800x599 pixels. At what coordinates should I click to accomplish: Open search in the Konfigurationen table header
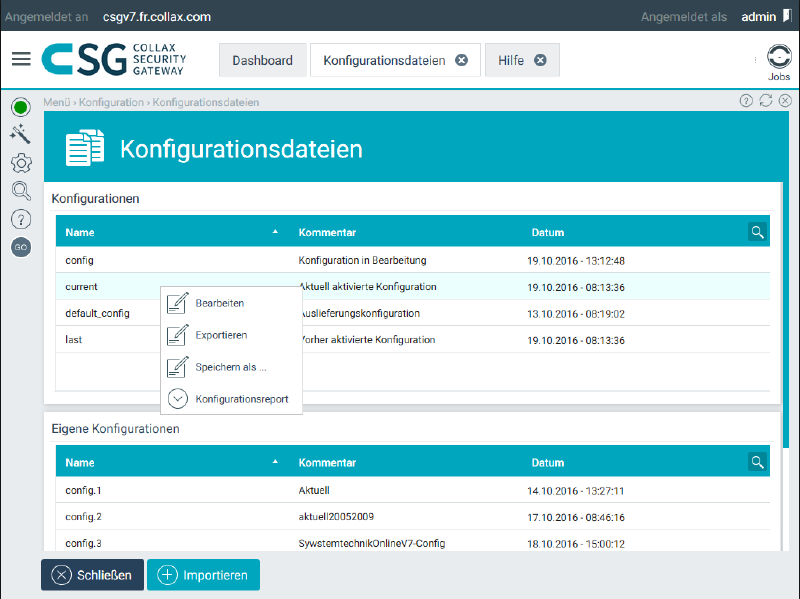tap(757, 231)
